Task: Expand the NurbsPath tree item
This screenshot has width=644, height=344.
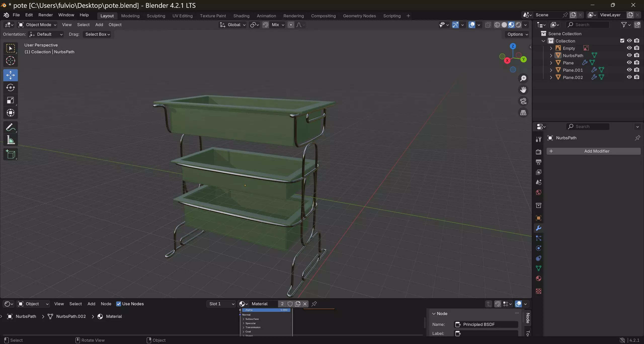Action: tap(551, 56)
